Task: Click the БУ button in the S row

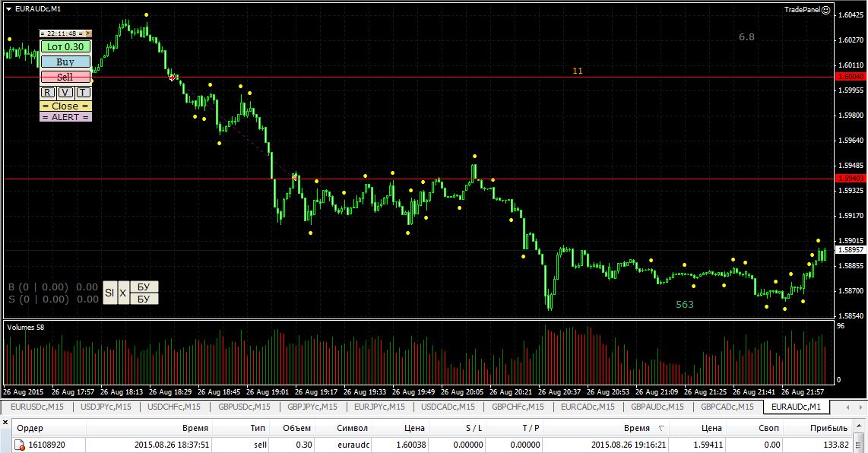Action: (x=144, y=299)
